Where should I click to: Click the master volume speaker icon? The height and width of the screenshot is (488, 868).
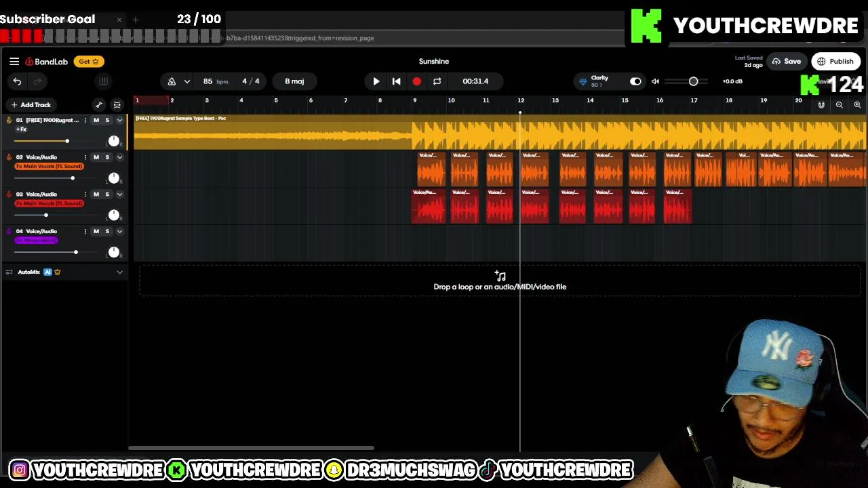point(656,81)
